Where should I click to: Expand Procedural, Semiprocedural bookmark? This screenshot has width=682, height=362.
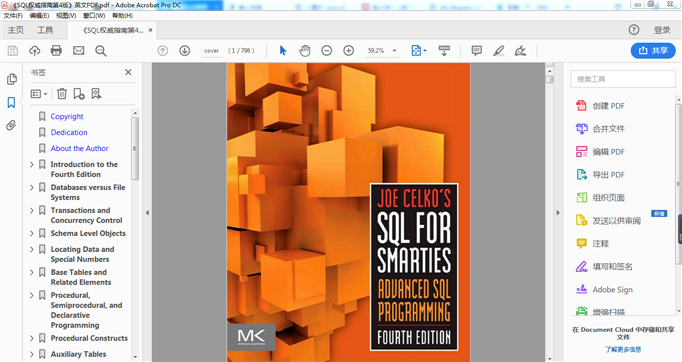click(x=31, y=295)
